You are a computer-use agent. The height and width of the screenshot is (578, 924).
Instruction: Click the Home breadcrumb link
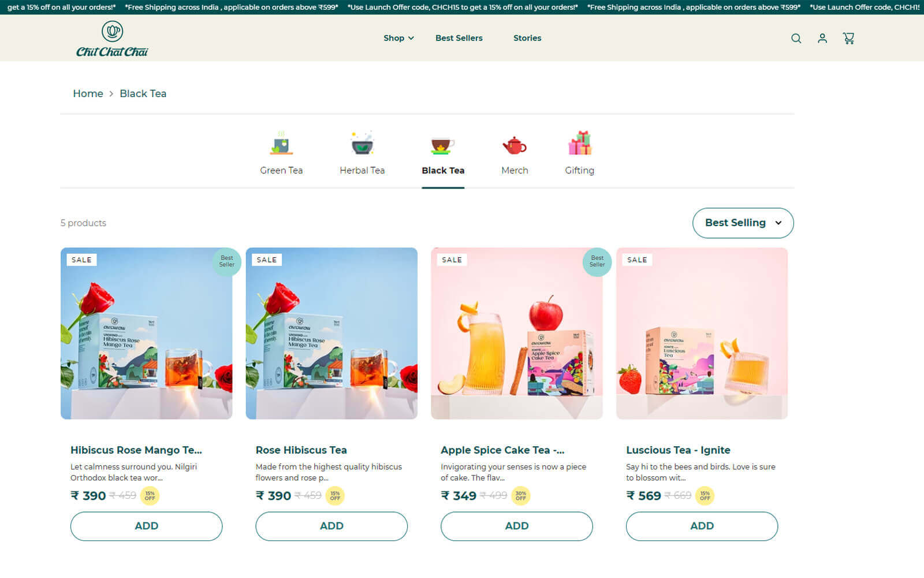click(x=88, y=94)
